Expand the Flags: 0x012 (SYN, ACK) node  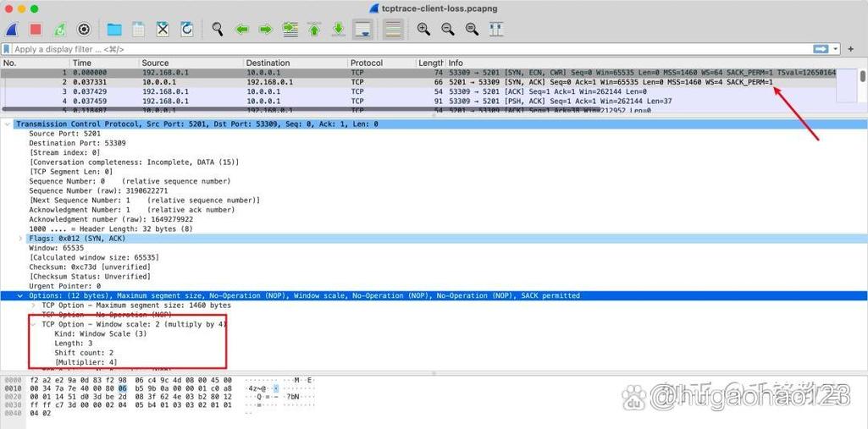[x=20, y=239]
